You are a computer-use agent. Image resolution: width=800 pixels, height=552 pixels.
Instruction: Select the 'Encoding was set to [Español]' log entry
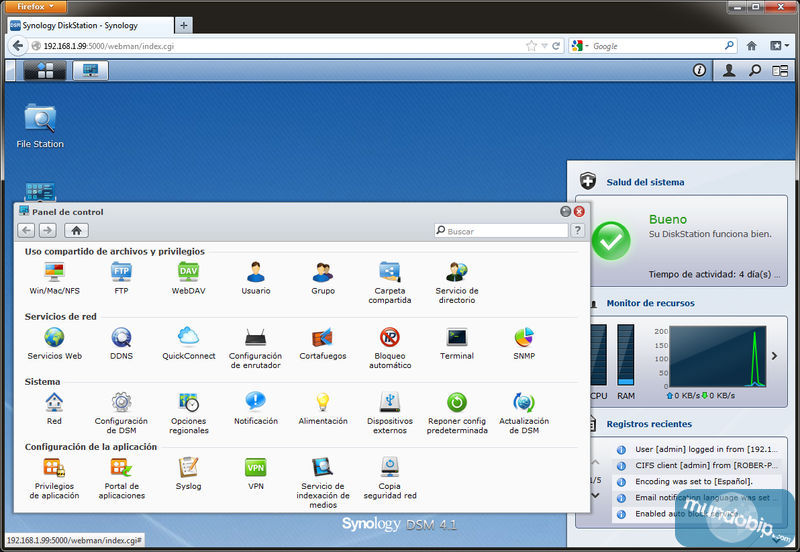[696, 482]
